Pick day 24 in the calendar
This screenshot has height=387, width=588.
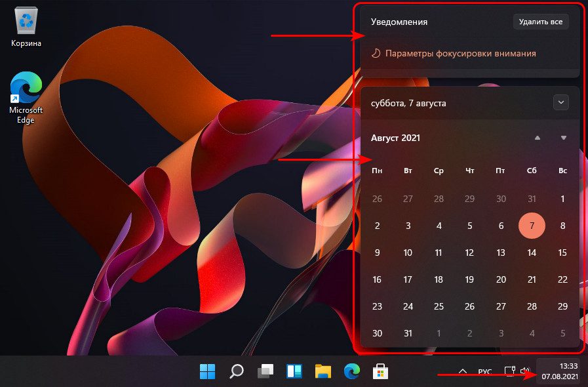coord(408,306)
